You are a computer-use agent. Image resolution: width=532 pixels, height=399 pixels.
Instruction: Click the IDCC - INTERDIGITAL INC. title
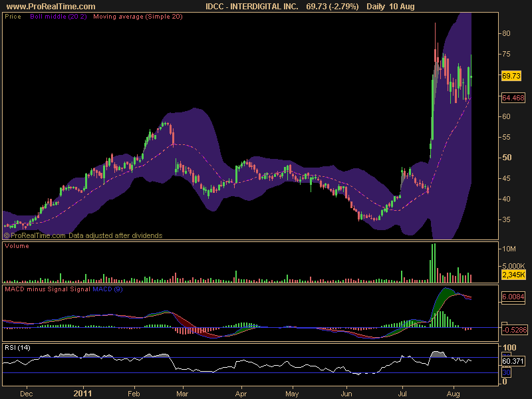252,7
